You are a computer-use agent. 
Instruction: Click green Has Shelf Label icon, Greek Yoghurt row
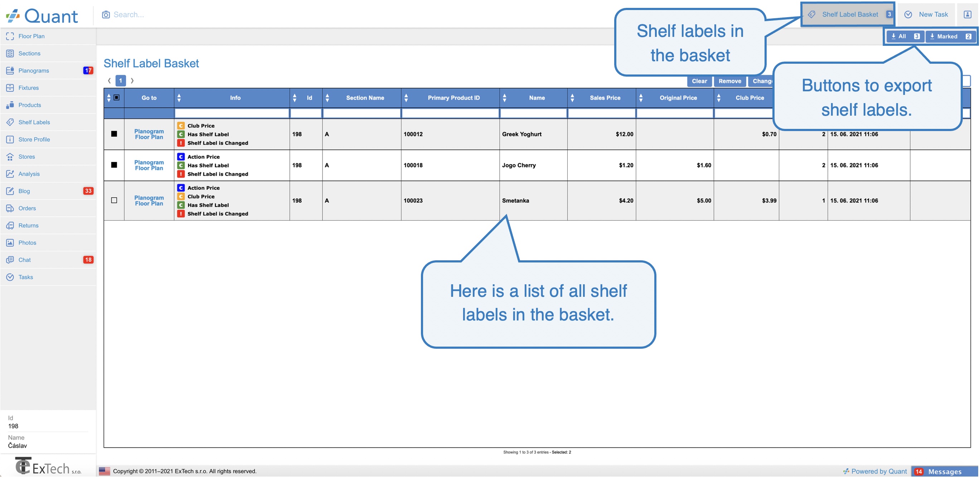click(x=181, y=134)
